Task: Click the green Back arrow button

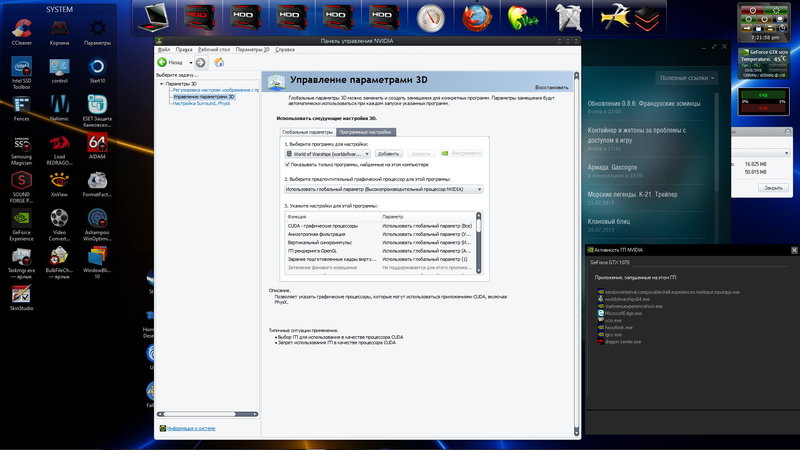Action: tap(162, 62)
